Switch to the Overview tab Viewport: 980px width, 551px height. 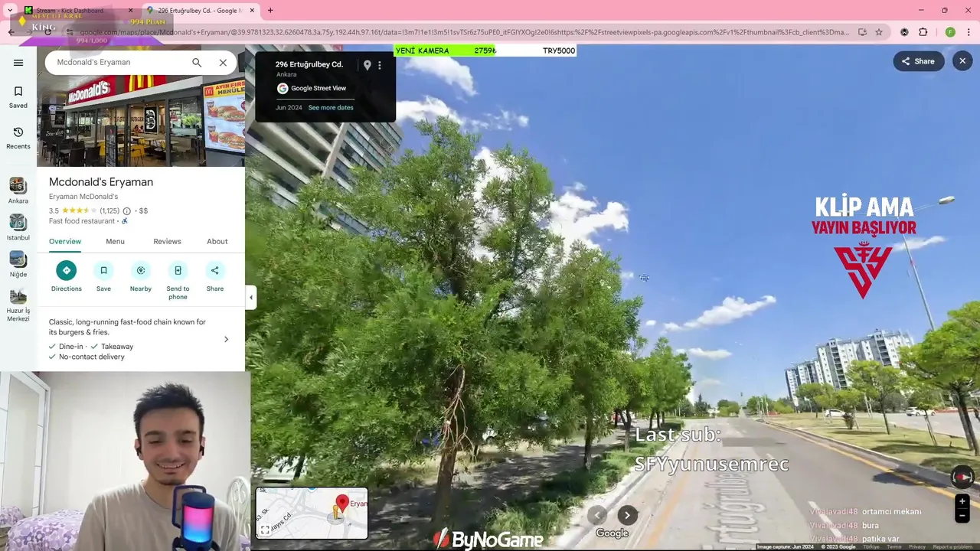pyautogui.click(x=65, y=242)
